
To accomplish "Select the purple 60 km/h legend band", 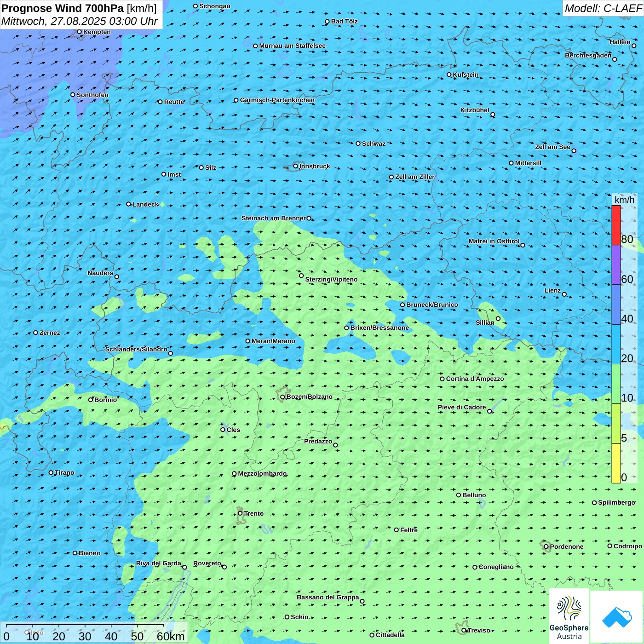I will tap(616, 264).
